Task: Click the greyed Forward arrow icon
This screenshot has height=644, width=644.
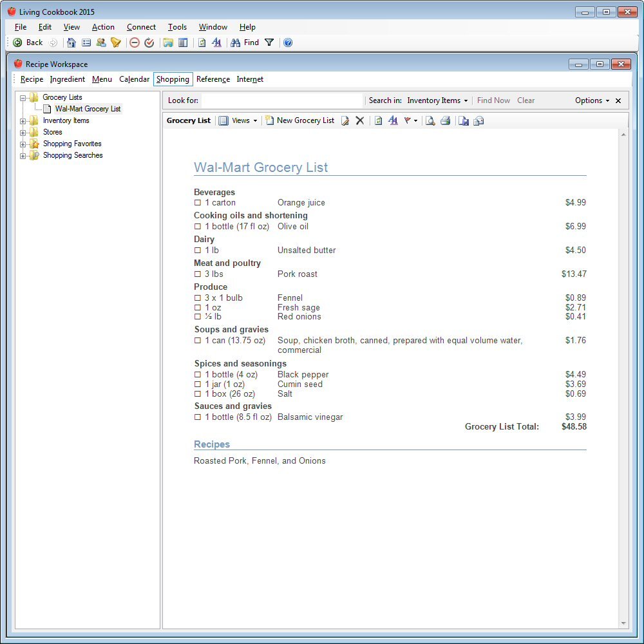Action: click(x=53, y=43)
